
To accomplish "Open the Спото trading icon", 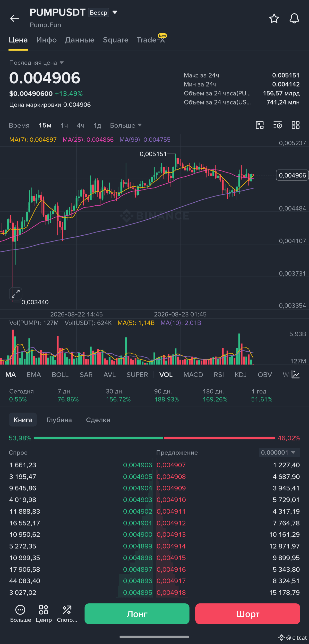I will (67, 614).
